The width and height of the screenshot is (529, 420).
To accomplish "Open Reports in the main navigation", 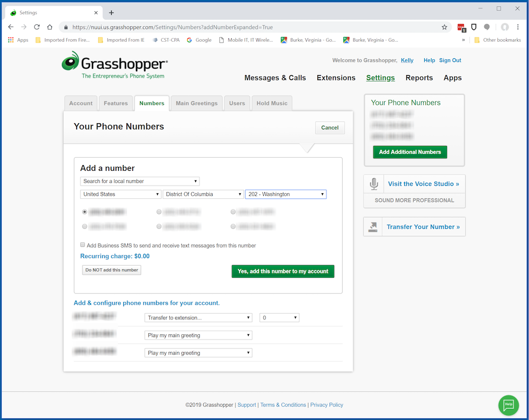I will click(419, 78).
